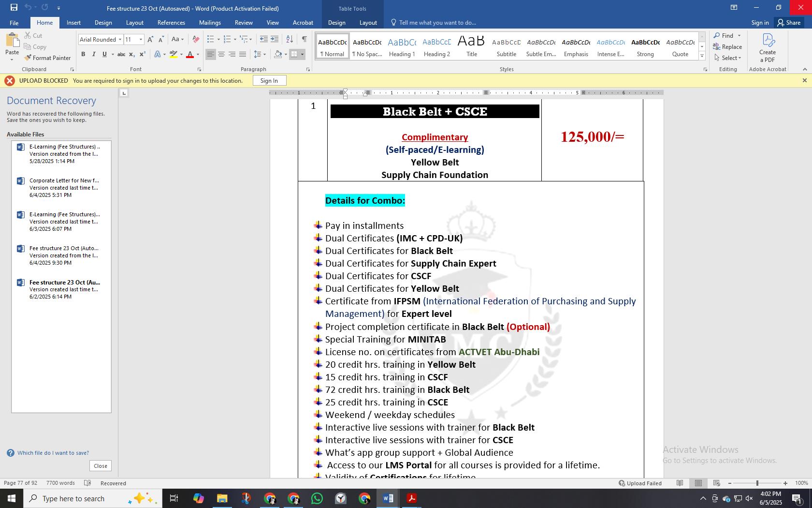Screen dimensions: 812x508
Task: Open the File menu tab
Action: pos(14,23)
